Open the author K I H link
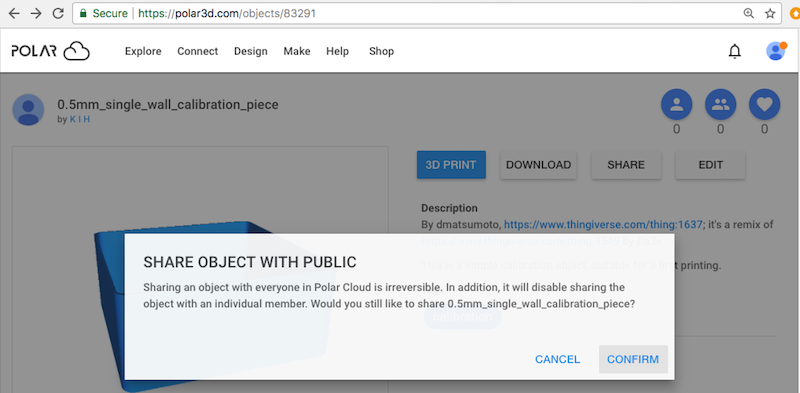The height and width of the screenshot is (393, 800). click(x=80, y=120)
